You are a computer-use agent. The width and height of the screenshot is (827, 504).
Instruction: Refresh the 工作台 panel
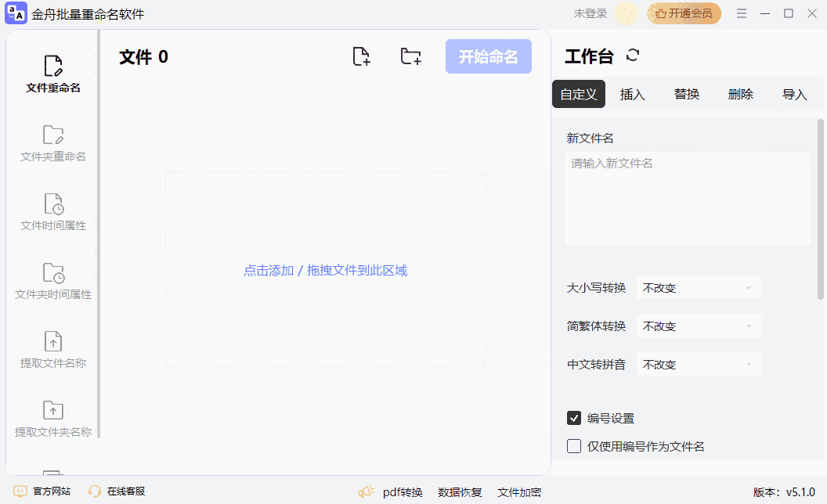(633, 56)
